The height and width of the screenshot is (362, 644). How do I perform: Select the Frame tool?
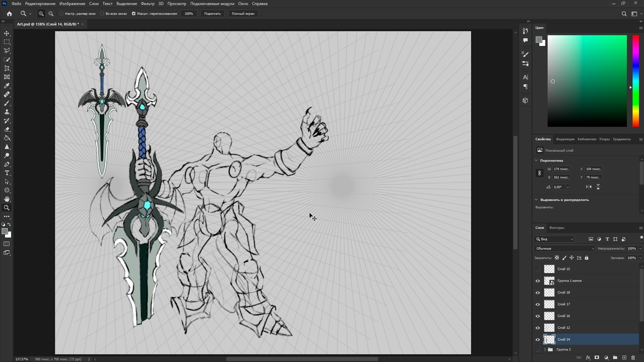pos(7,77)
